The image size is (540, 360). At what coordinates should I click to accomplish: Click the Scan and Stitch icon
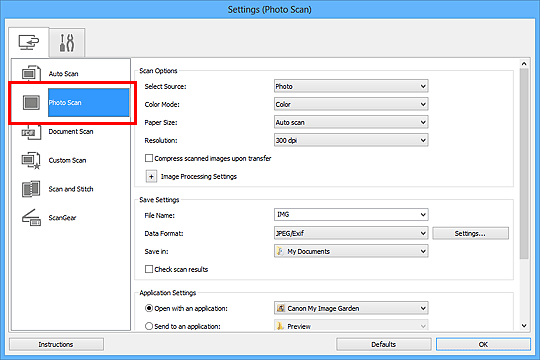[31, 189]
